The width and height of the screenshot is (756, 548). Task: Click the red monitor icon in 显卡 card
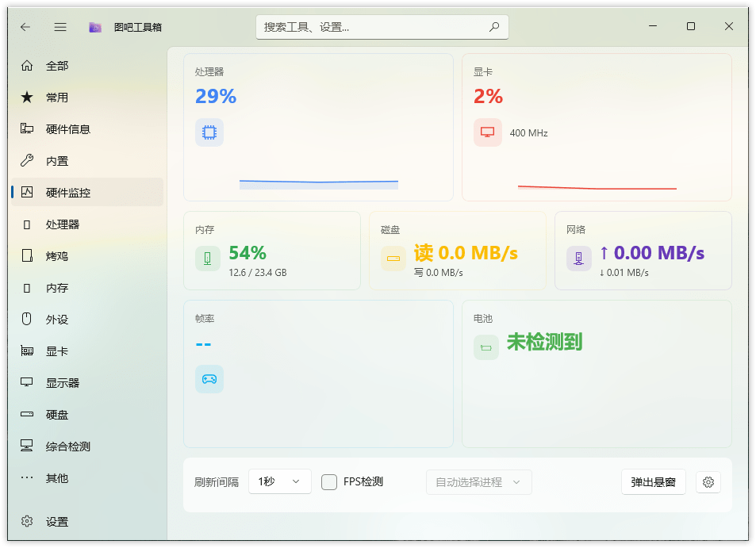tap(487, 132)
